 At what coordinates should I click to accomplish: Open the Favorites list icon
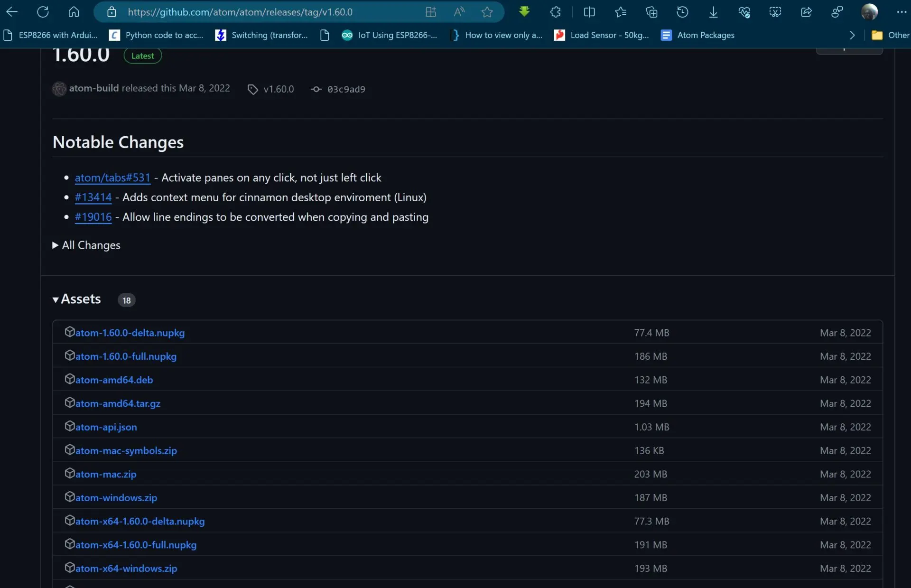coord(621,12)
